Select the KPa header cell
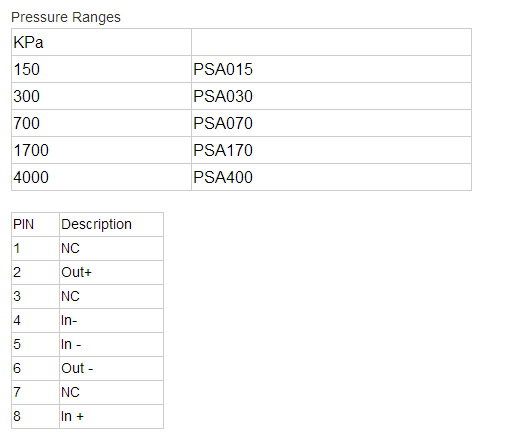The width and height of the screenshot is (508, 441). [x=101, y=42]
